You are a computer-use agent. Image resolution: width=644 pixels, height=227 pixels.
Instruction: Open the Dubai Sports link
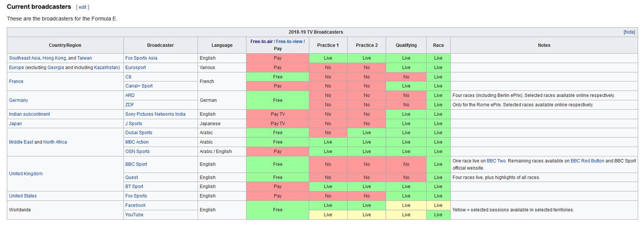tap(139, 133)
